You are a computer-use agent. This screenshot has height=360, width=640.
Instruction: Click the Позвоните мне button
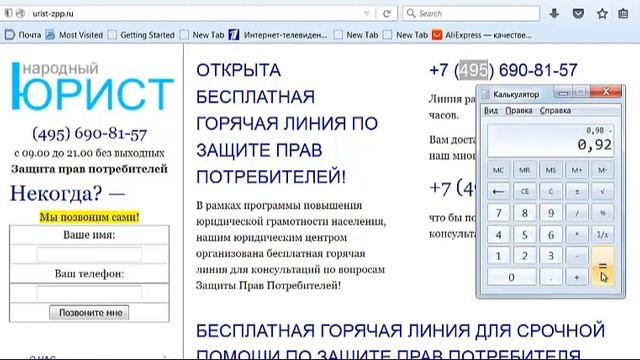(89, 313)
